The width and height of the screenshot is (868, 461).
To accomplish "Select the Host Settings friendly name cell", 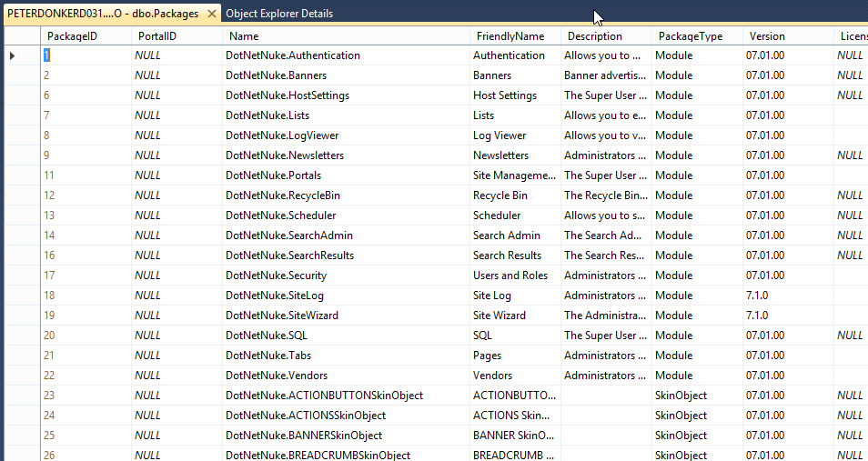I will pos(515,95).
